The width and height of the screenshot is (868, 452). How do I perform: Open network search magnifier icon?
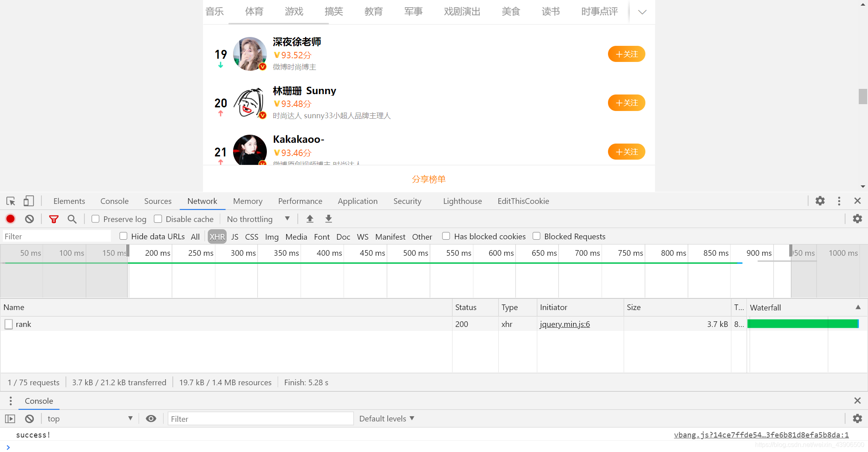point(72,219)
